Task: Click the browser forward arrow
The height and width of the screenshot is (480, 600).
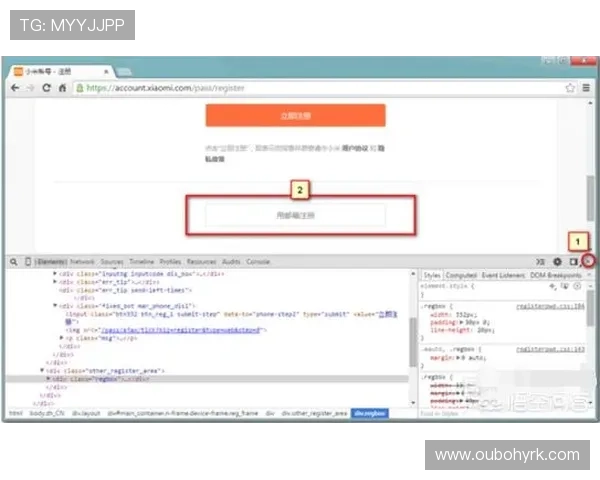Action: point(30,88)
